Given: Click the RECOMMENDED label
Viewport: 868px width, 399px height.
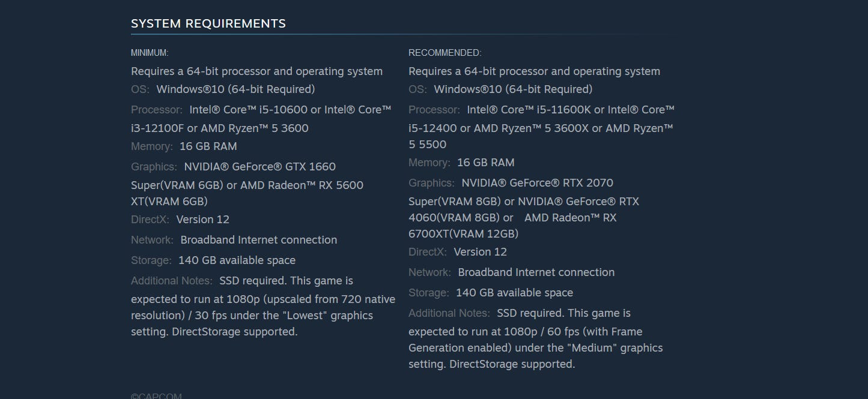Looking at the screenshot, I should click(445, 53).
